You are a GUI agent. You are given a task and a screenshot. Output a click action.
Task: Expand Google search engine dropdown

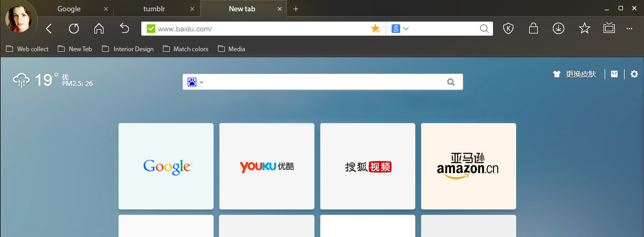(x=400, y=29)
